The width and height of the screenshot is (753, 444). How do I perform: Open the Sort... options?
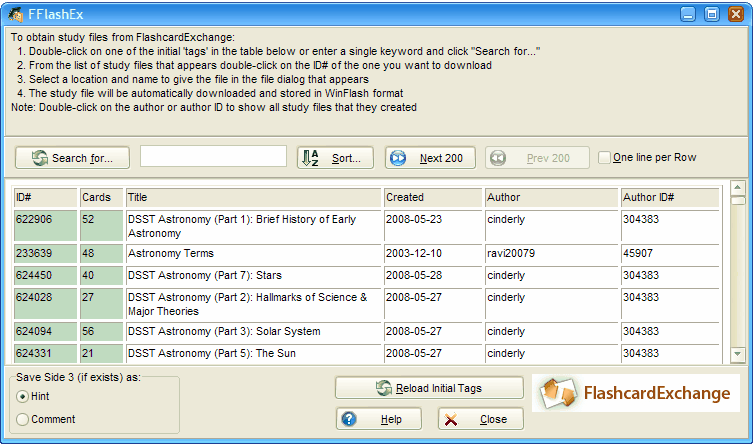pos(335,158)
